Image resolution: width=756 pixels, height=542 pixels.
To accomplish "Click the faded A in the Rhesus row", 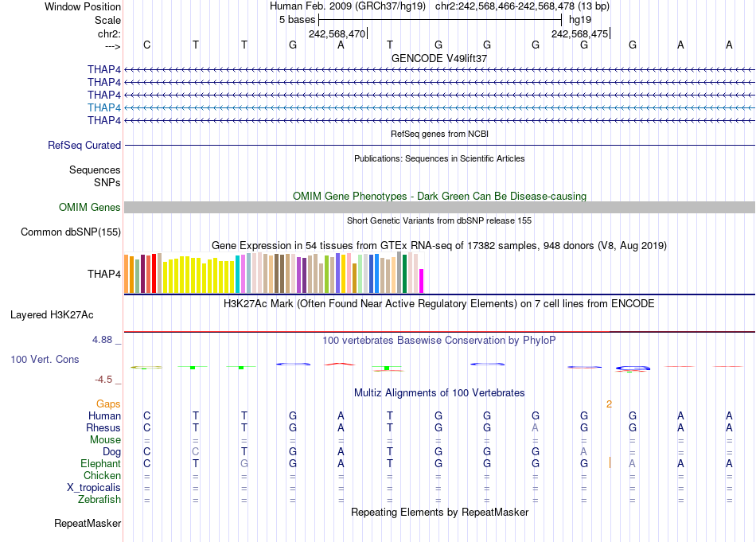I will [536, 427].
